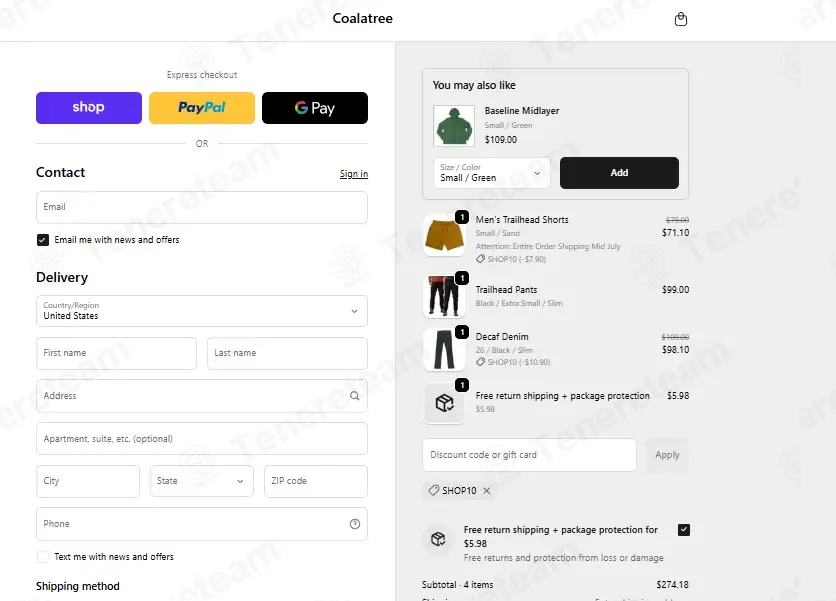The width and height of the screenshot is (836, 601).
Task: Uncheck free return shipping package protection
Action: pos(684,530)
